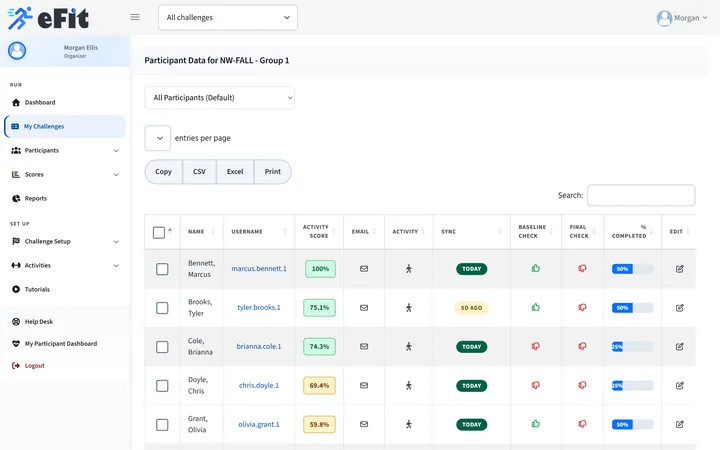
Task: Click Logout in the sidebar
Action: pos(34,366)
